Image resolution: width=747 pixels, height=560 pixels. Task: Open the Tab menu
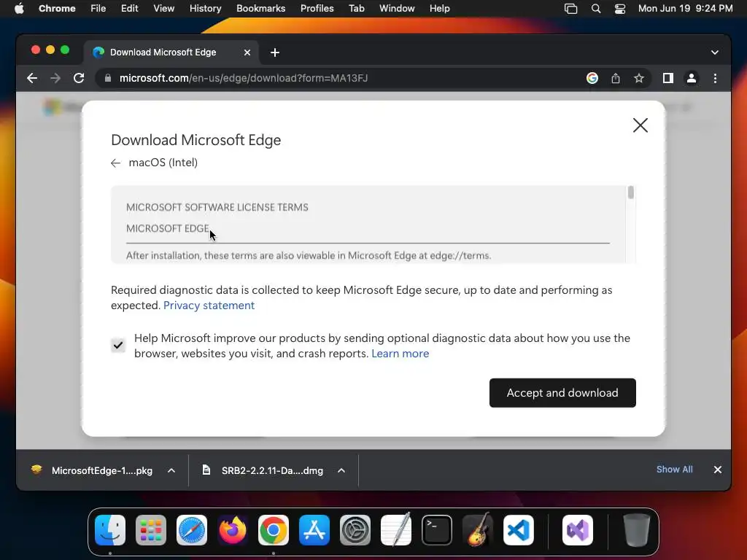[x=356, y=9]
